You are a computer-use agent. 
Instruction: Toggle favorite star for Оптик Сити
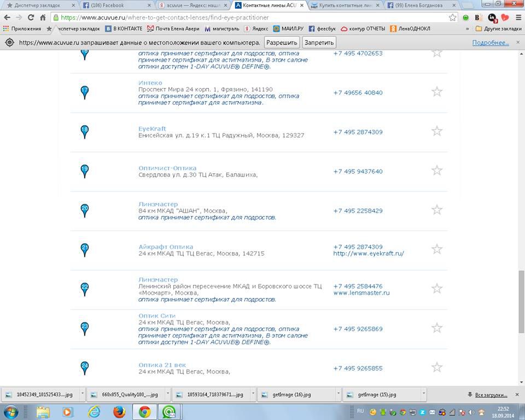[x=436, y=328]
